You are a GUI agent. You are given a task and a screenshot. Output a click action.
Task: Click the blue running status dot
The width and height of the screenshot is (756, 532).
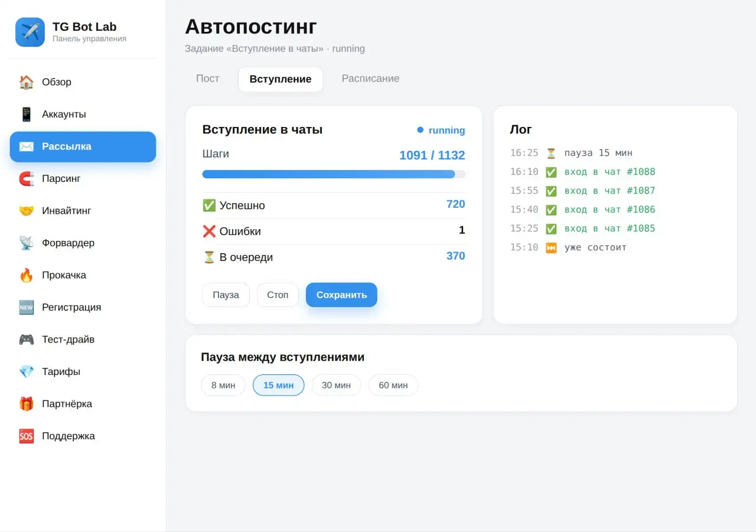(x=421, y=130)
